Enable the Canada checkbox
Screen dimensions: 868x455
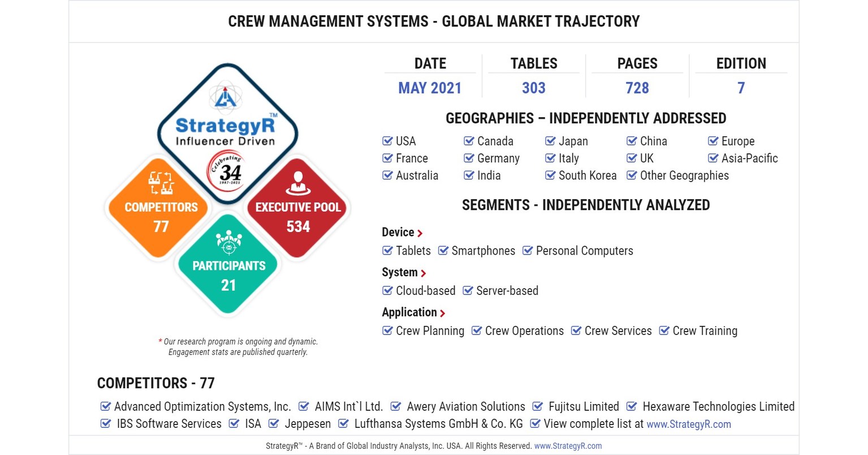(x=469, y=141)
